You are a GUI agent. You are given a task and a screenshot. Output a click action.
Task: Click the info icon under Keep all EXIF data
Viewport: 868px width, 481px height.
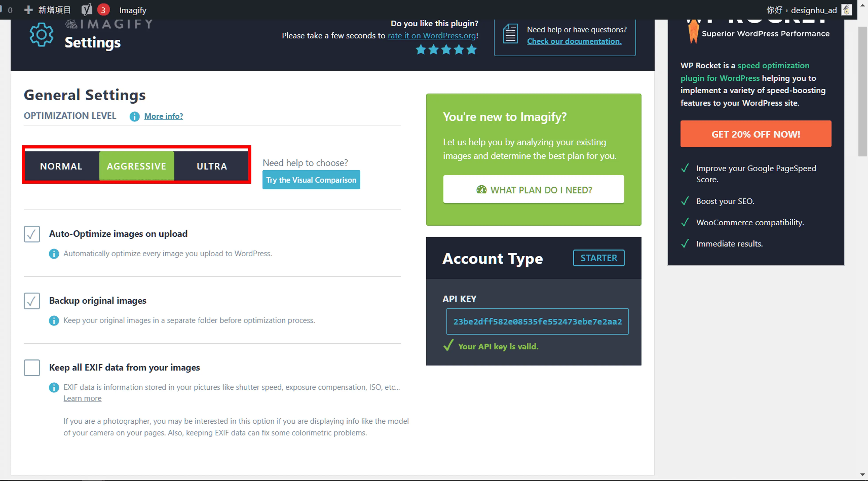(54, 387)
